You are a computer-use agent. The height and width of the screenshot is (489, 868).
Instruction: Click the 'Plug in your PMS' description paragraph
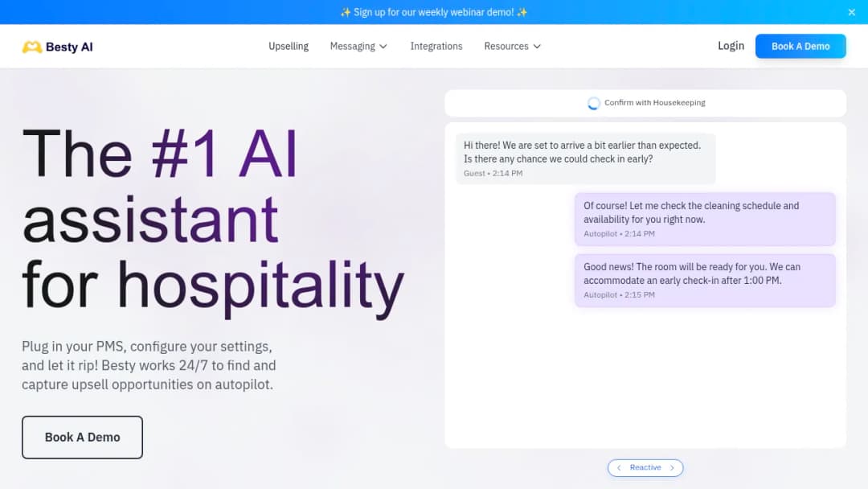pos(149,365)
